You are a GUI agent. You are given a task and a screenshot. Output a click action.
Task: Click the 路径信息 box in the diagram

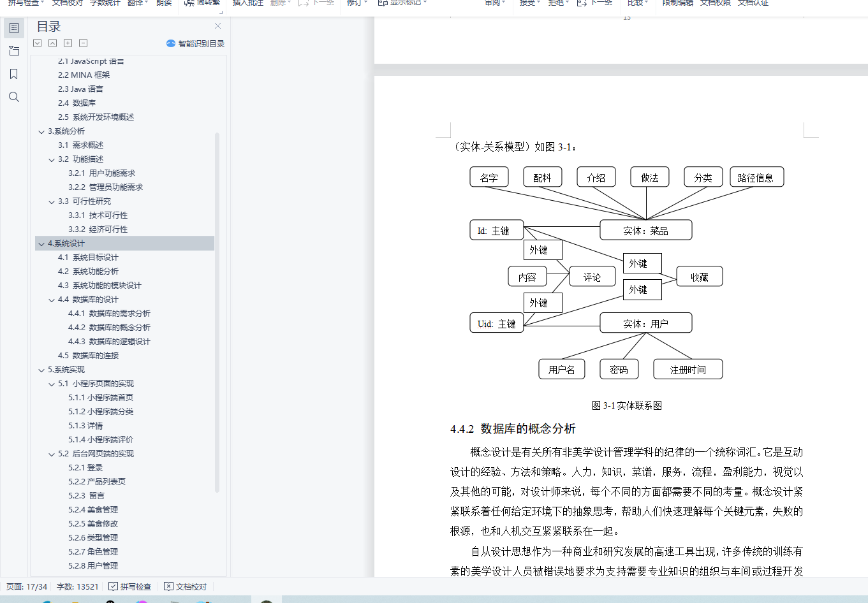pos(757,177)
